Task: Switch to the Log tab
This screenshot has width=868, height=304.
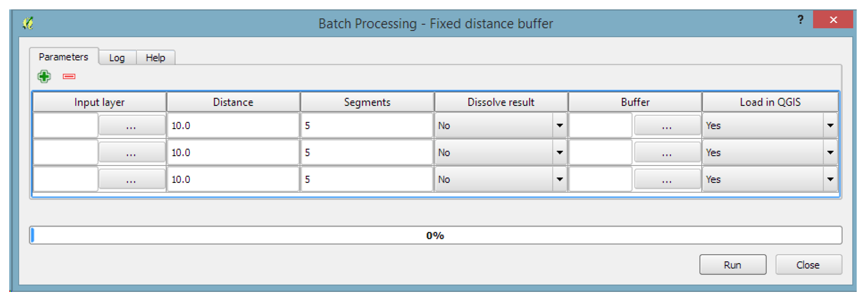Action: 117,57
